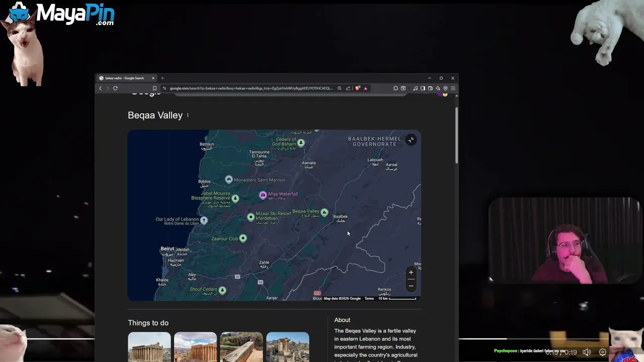The height and width of the screenshot is (362, 644).
Task: Toggle the browser sidebar panel icon
Action: click(423, 88)
